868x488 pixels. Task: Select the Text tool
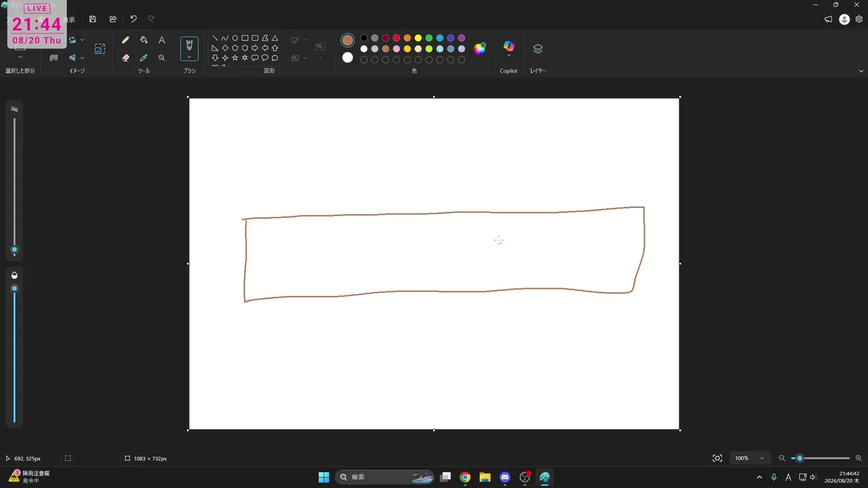tap(161, 40)
